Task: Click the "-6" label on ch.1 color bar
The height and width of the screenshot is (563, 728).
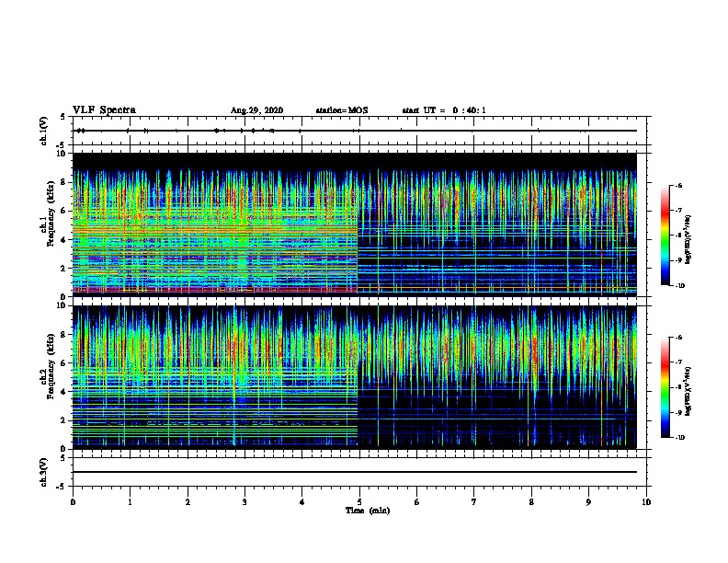Action: tap(677, 186)
